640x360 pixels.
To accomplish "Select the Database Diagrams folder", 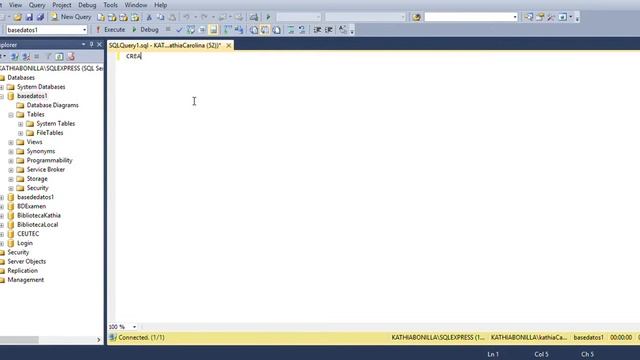I will (52, 105).
